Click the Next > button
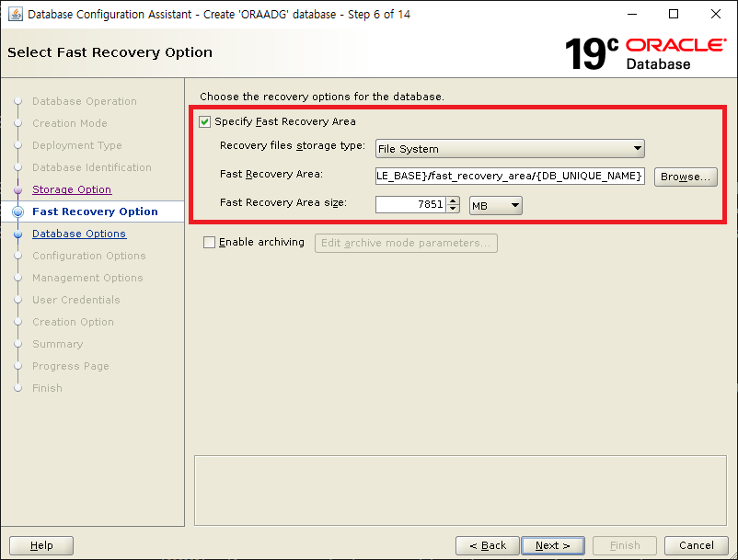The width and height of the screenshot is (738, 560). [x=553, y=545]
